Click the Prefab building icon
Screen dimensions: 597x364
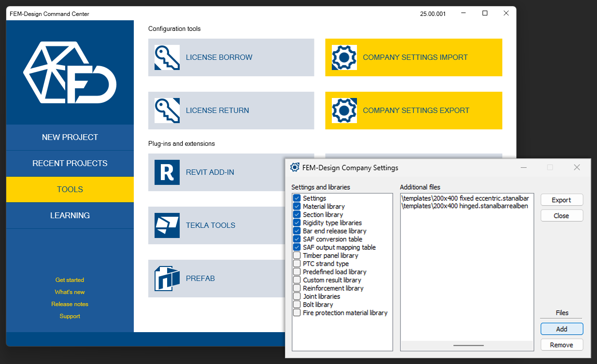[167, 279]
